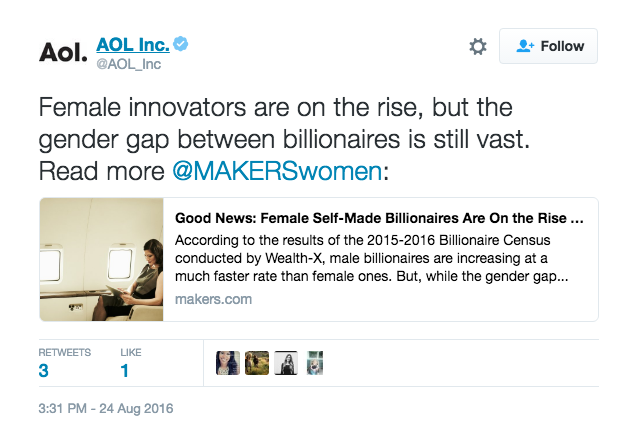Image resolution: width=637 pixels, height=424 pixels.
Task: Click the second avatar, the outdoor field photo
Action: (x=257, y=363)
